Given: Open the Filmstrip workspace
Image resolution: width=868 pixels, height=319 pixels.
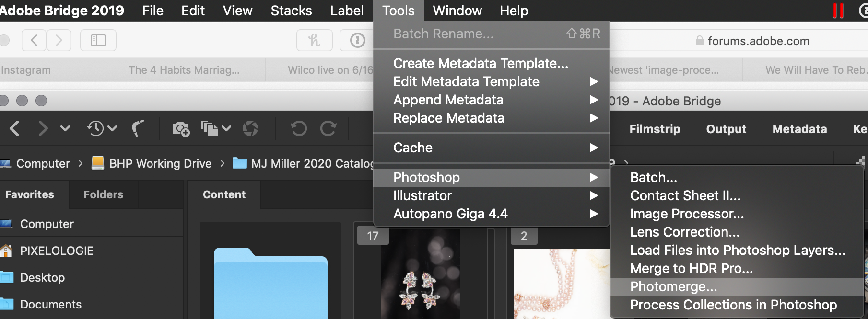Looking at the screenshot, I should pos(655,129).
